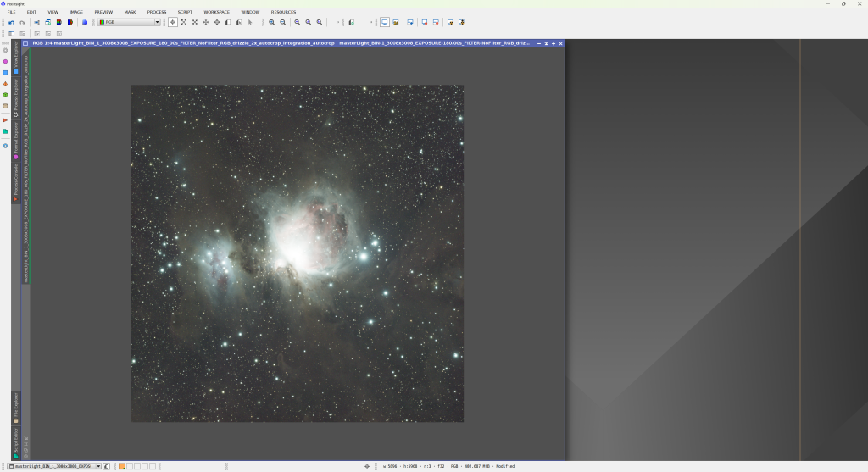Screen dimensions: 868x472
Task: Open the Process Explorer side tab
Action: 15,98
